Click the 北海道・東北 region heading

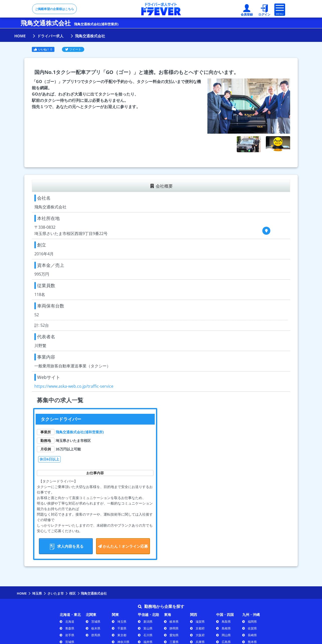70,615
